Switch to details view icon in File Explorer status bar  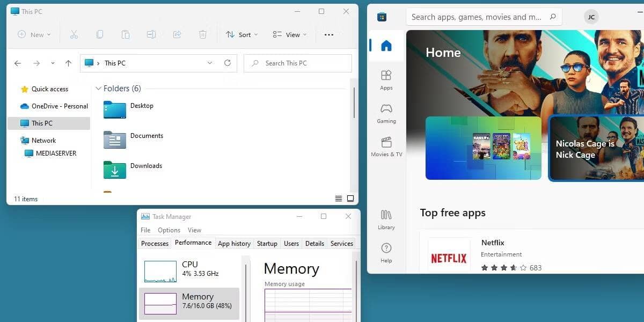click(x=339, y=199)
